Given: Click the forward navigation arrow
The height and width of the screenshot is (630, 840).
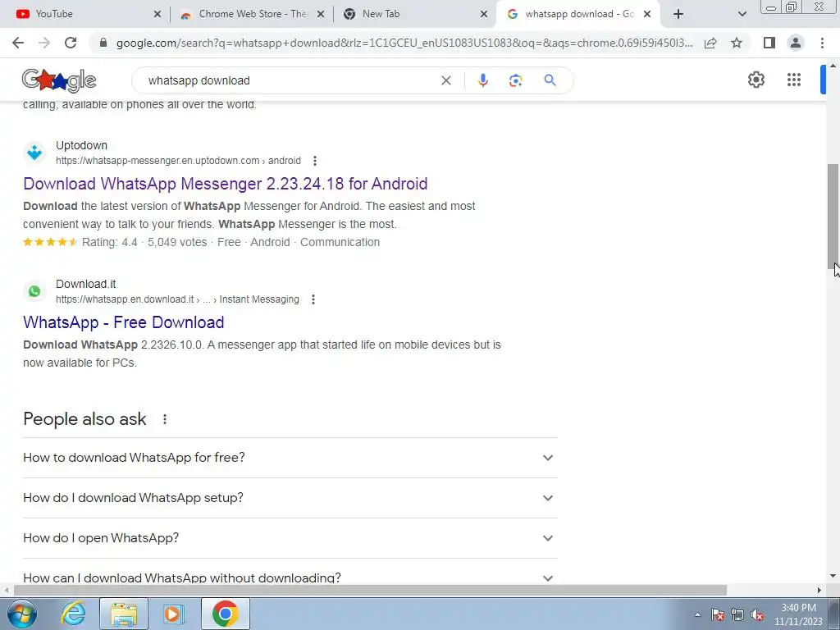Looking at the screenshot, I should coord(44,43).
